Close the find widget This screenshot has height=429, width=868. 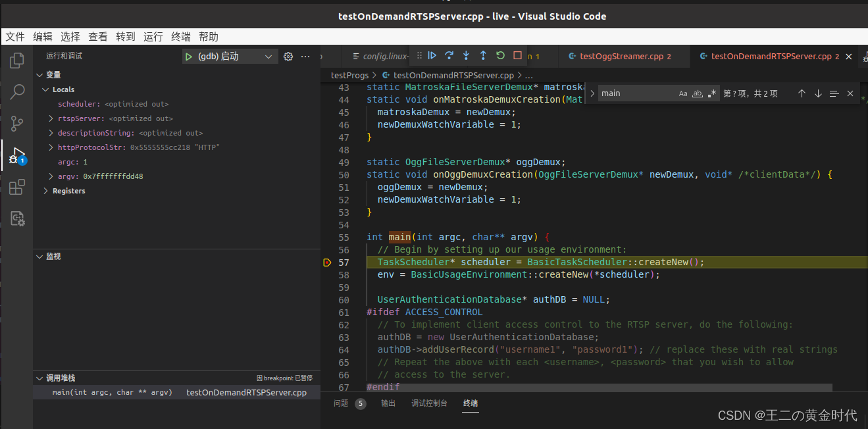tap(850, 93)
